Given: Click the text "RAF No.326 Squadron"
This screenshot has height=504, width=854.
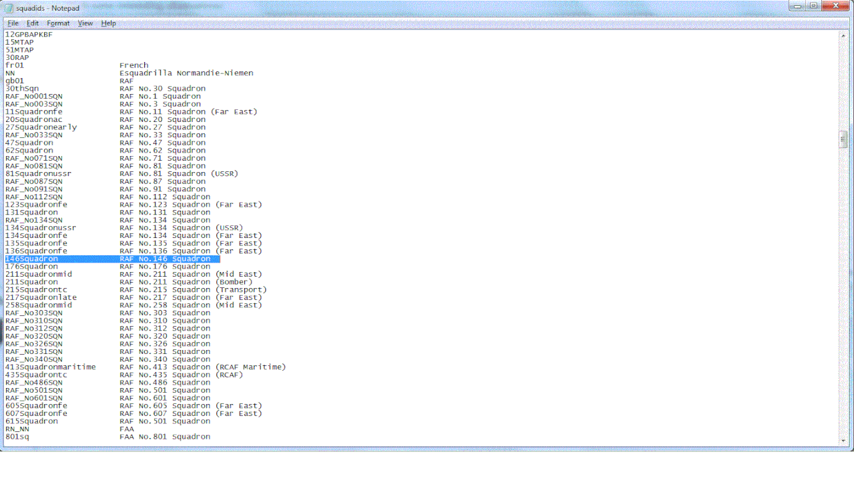Looking at the screenshot, I should (165, 344).
